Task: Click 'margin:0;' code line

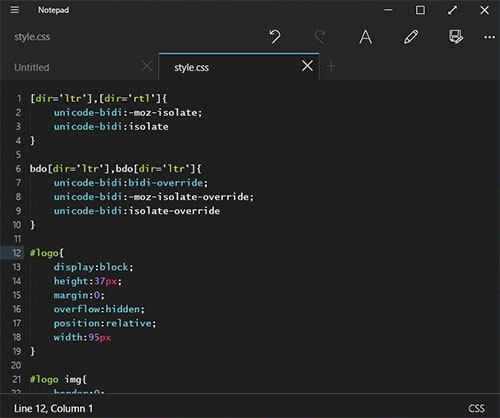Action: click(x=79, y=295)
